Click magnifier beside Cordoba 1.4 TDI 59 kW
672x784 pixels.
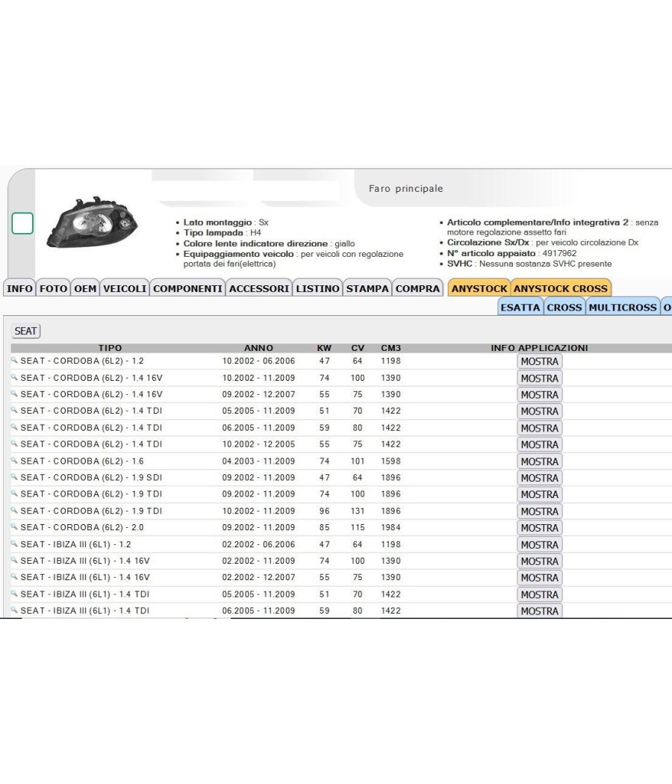pyautogui.click(x=14, y=427)
